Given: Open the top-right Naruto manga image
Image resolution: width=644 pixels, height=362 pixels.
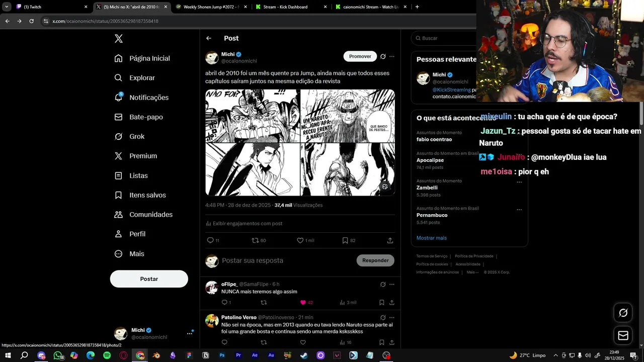Looking at the screenshot, I should tap(348, 116).
